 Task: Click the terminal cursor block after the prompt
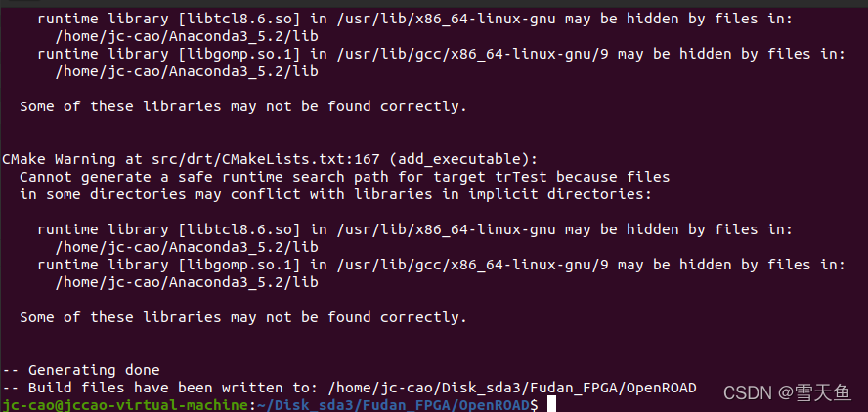551,405
